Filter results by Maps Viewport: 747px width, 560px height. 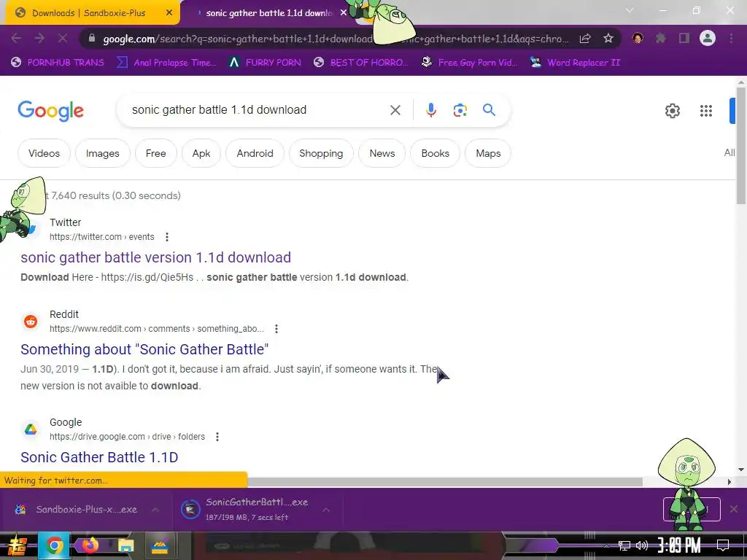(x=488, y=153)
